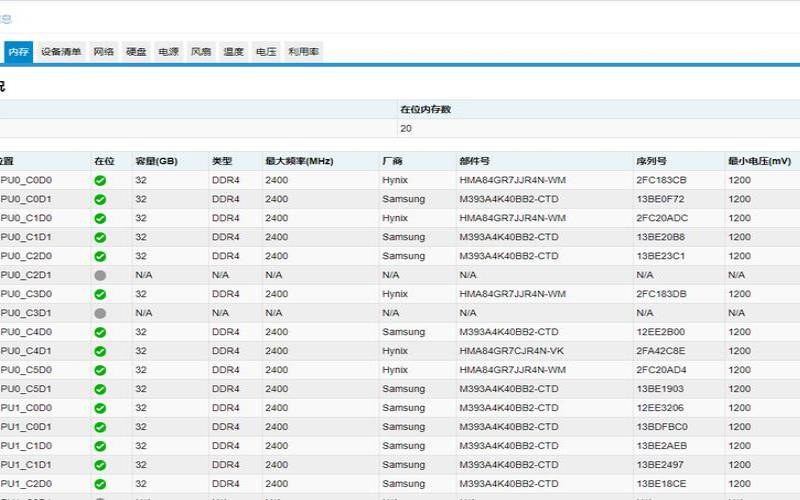Select the 电压 tab
This screenshot has height=500, width=800.
(266, 52)
